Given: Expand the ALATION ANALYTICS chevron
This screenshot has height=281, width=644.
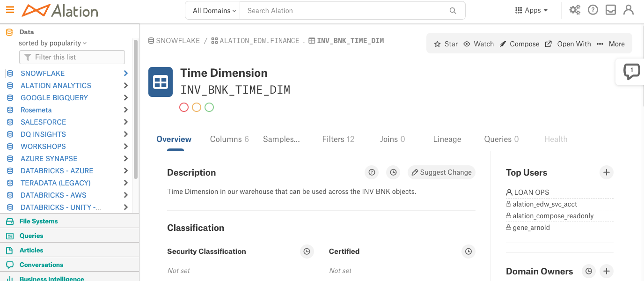Looking at the screenshot, I should tap(125, 86).
